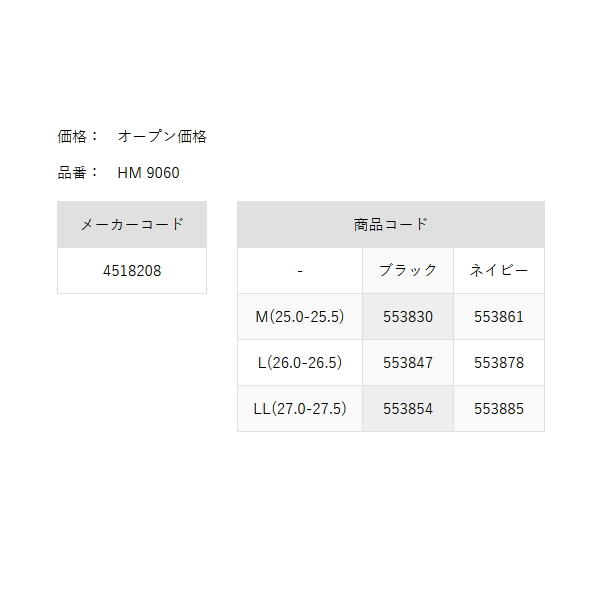Click the メーカーコード header cell

coord(132,224)
